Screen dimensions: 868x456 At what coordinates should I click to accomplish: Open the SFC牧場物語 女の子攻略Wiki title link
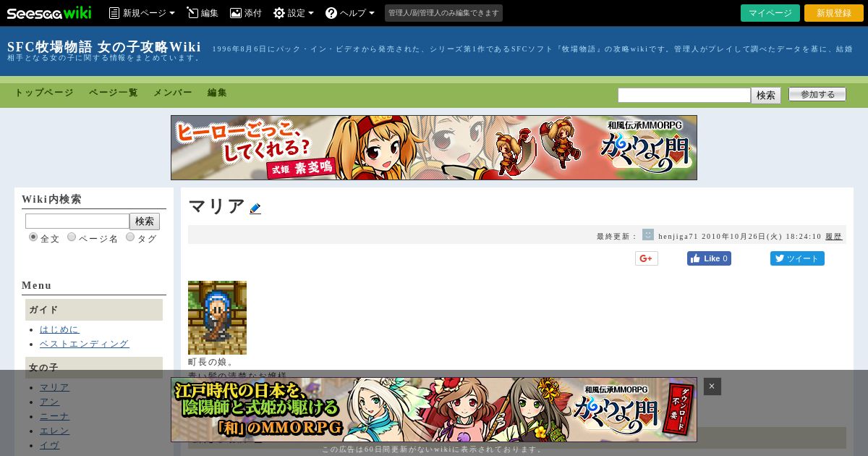pyautogui.click(x=104, y=47)
